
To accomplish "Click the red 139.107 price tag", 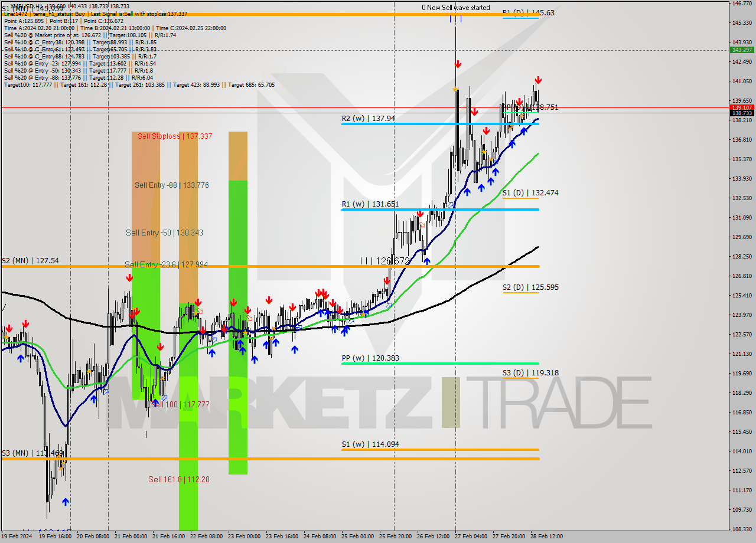I will click(x=742, y=108).
